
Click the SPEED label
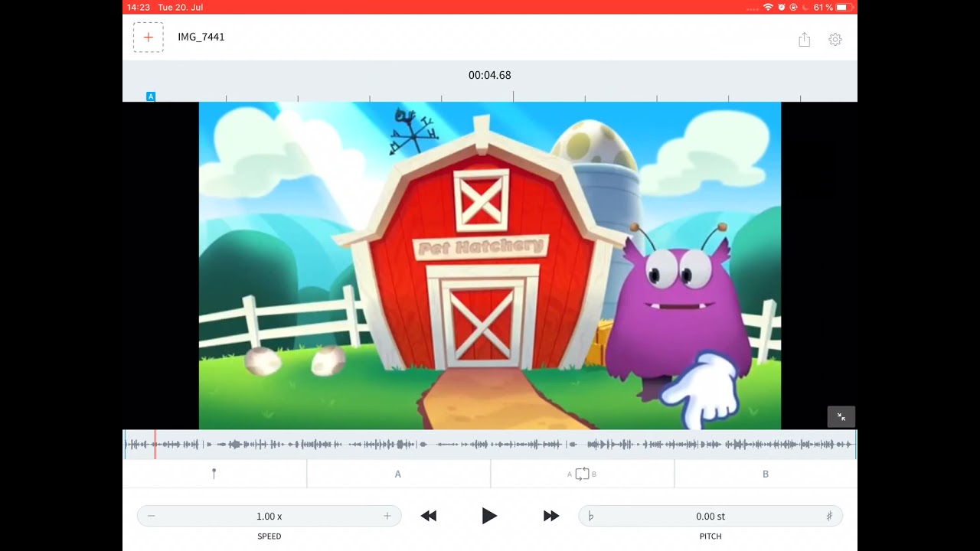tap(269, 536)
